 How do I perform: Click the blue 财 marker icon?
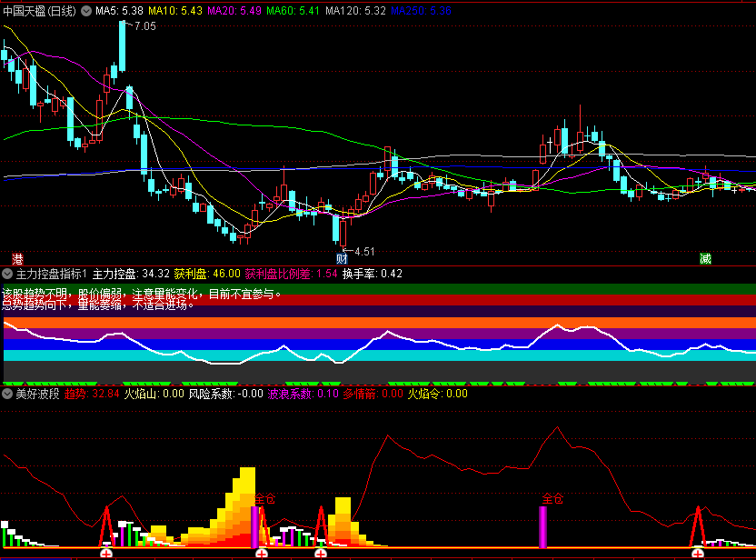(342, 259)
